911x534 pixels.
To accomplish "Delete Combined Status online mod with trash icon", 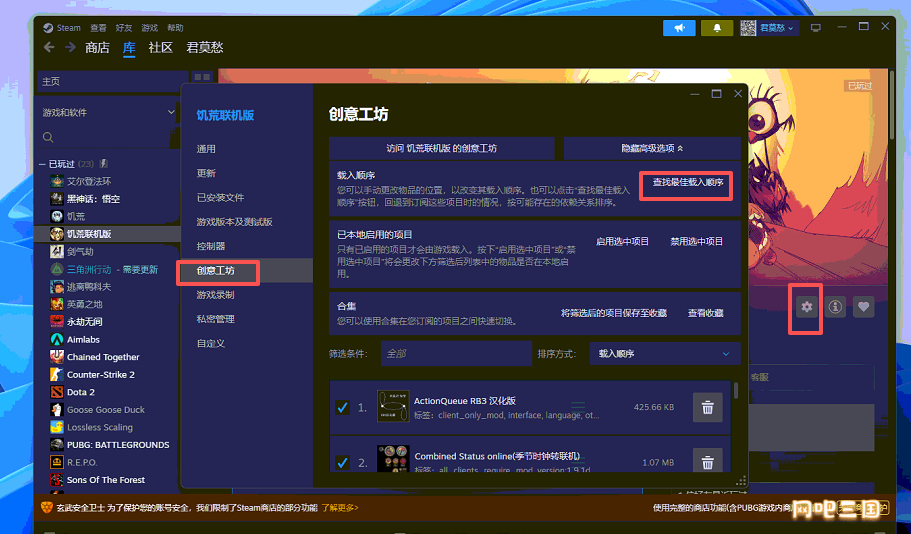I will pyautogui.click(x=708, y=460).
